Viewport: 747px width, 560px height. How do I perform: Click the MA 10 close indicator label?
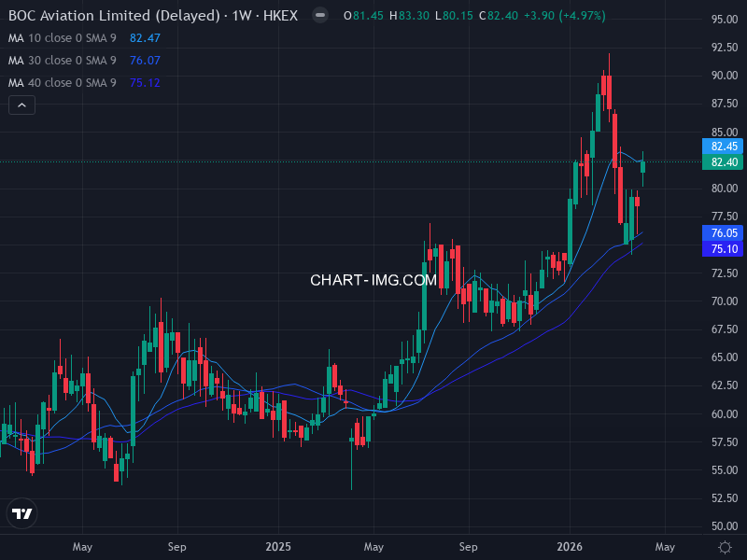tap(63, 38)
